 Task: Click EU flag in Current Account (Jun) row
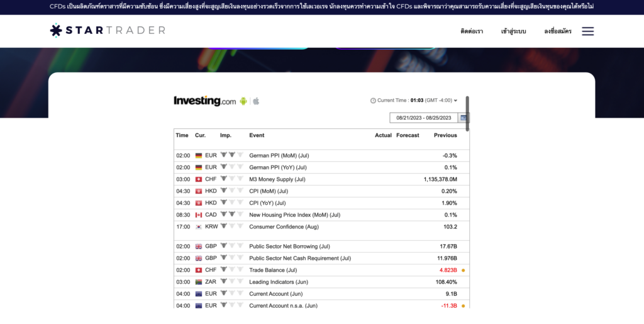pos(199,294)
